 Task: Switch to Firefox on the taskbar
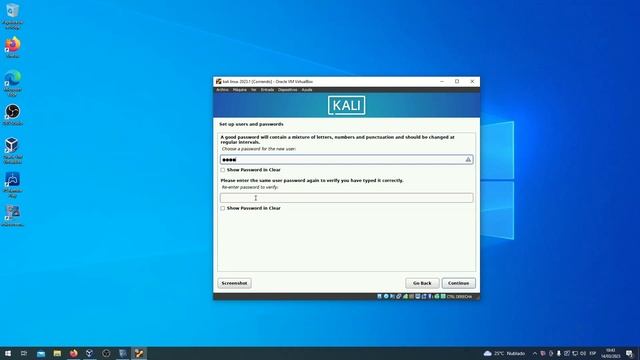click(x=73, y=353)
